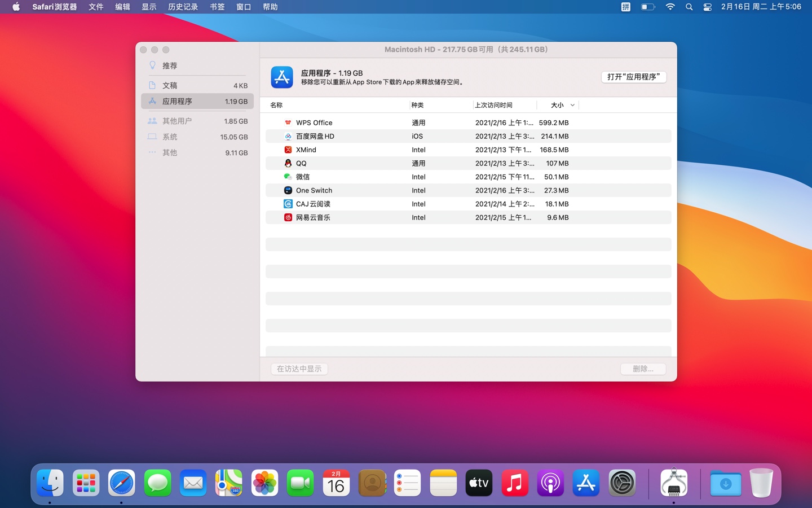Sort the list by 种类 column header
The image size is (812, 508).
tap(418, 105)
